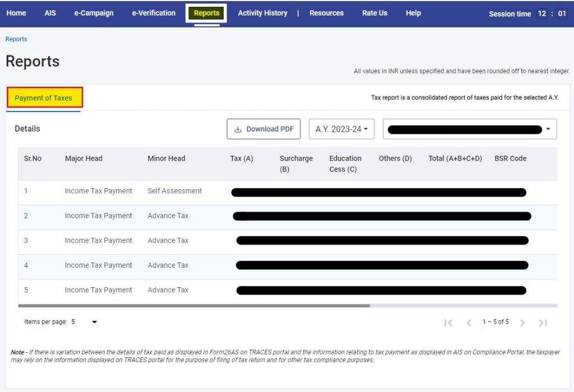This screenshot has width=574, height=392.
Task: Select the Payment of Taxes tab
Action: (44, 98)
